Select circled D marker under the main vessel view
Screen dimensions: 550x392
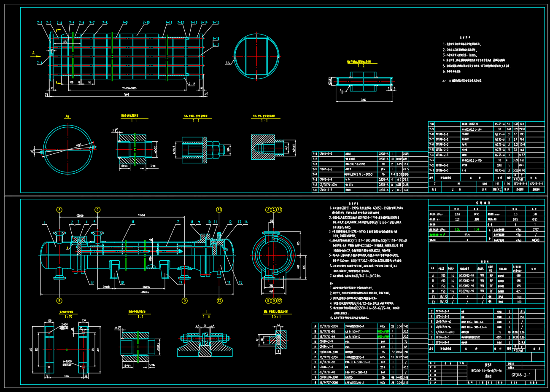pos(184,301)
